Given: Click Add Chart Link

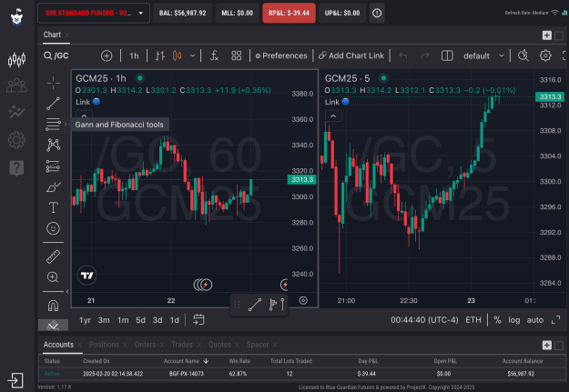Looking at the screenshot, I should (x=351, y=55).
